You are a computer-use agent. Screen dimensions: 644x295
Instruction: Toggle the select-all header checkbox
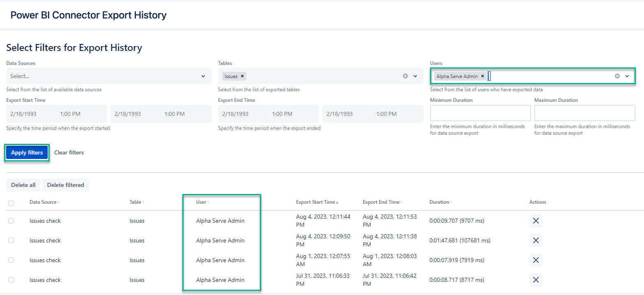click(x=11, y=203)
